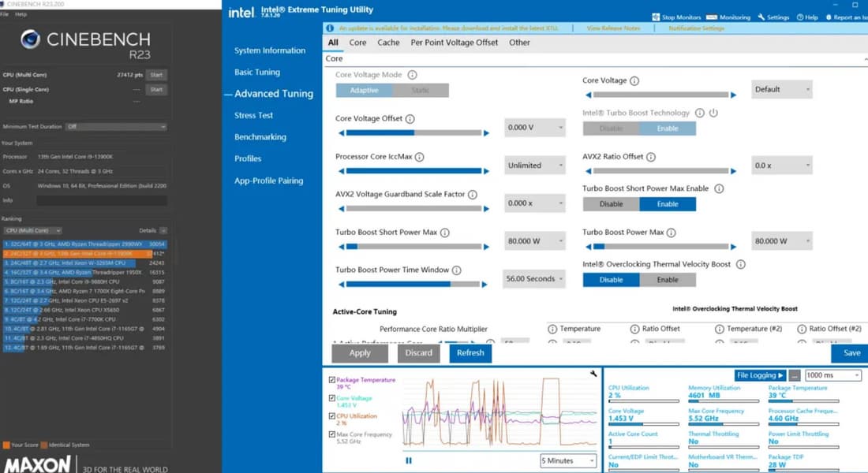Click the Refresh button
Image resolution: width=868 pixels, height=473 pixels.
pyautogui.click(x=470, y=353)
